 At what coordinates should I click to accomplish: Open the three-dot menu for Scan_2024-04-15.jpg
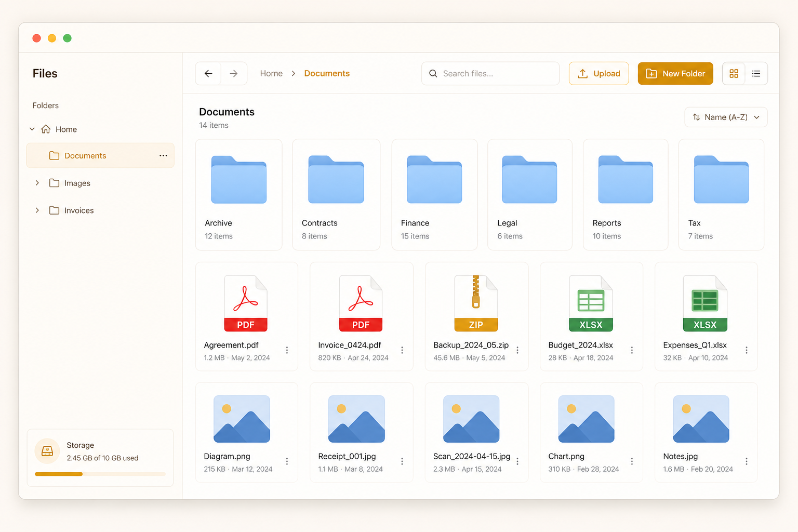517,461
